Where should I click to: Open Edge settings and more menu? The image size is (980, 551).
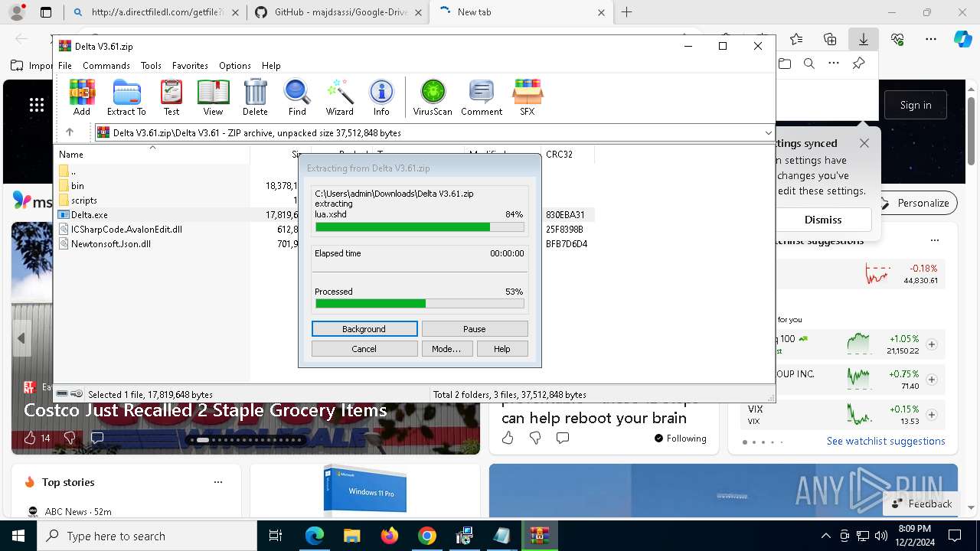coord(931,39)
